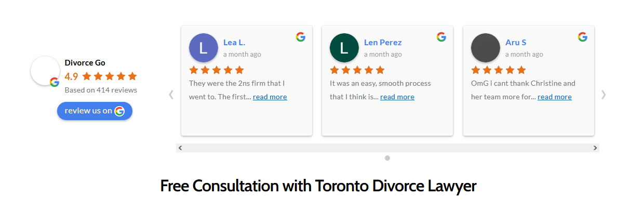The width and height of the screenshot is (644, 209).
Task: Show previous reviews with left chevron
Action: pos(171,95)
